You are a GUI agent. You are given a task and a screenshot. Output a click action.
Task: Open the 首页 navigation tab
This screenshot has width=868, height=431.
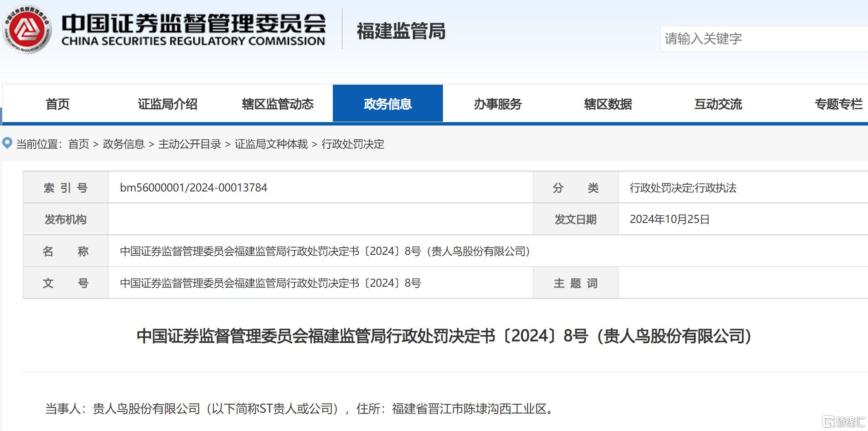click(58, 104)
